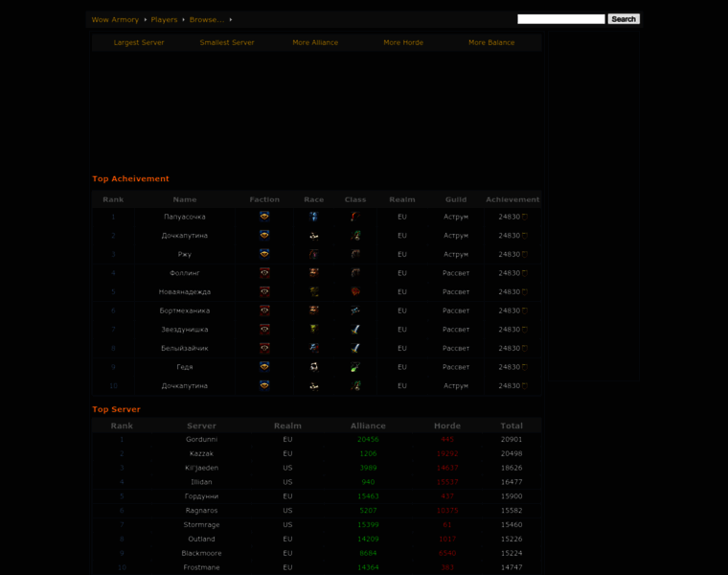Click class icon in Звездунишка row
The image size is (728, 575).
[355, 330]
